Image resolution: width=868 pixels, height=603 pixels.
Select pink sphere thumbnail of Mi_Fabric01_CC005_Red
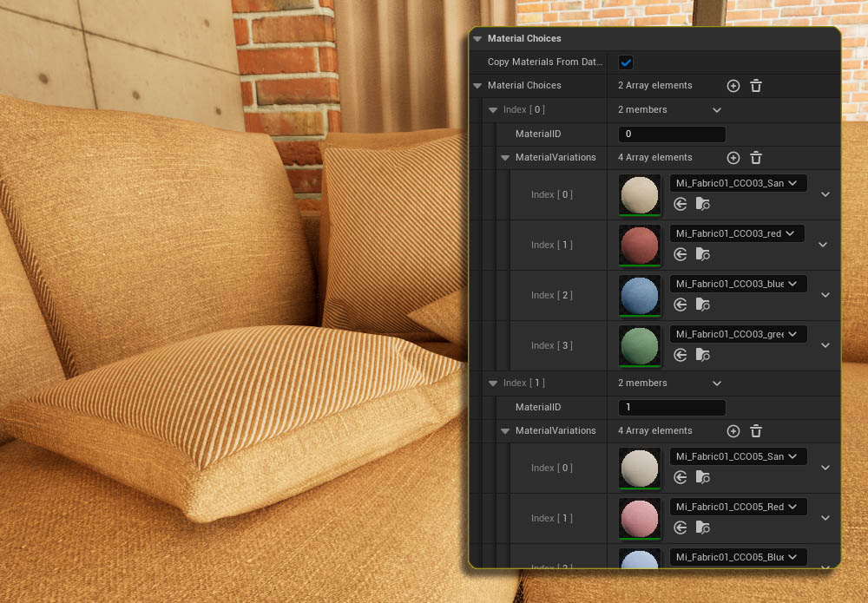point(640,518)
